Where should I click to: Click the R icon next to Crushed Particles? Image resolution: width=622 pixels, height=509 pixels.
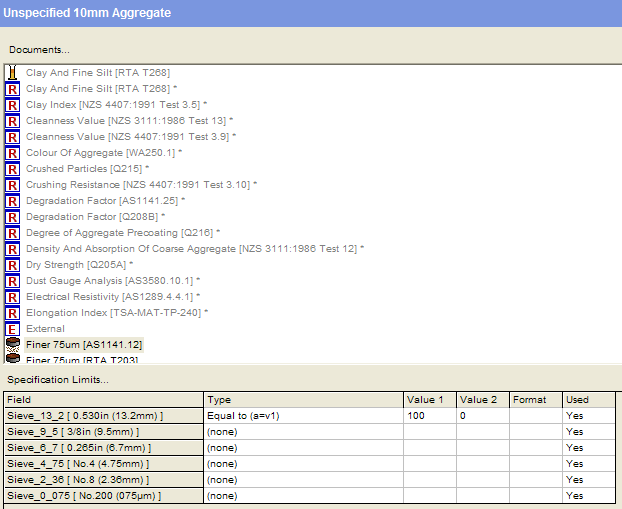(x=13, y=169)
